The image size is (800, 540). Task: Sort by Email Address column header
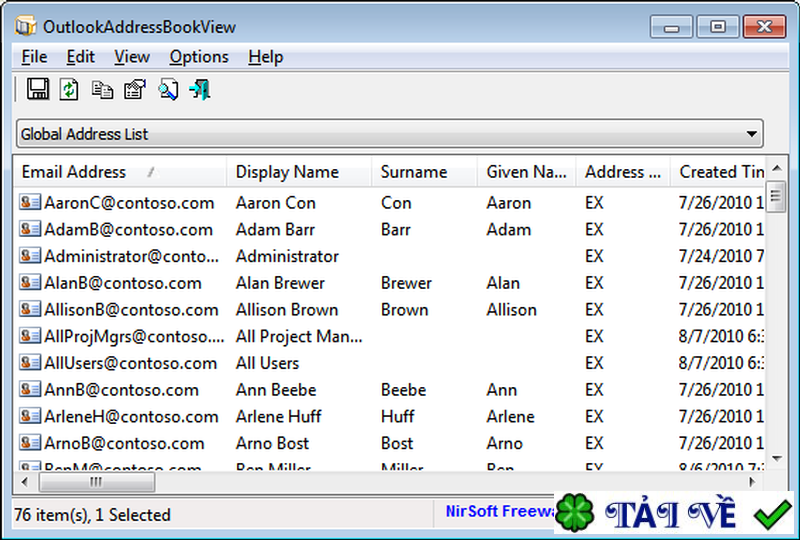pos(120,172)
